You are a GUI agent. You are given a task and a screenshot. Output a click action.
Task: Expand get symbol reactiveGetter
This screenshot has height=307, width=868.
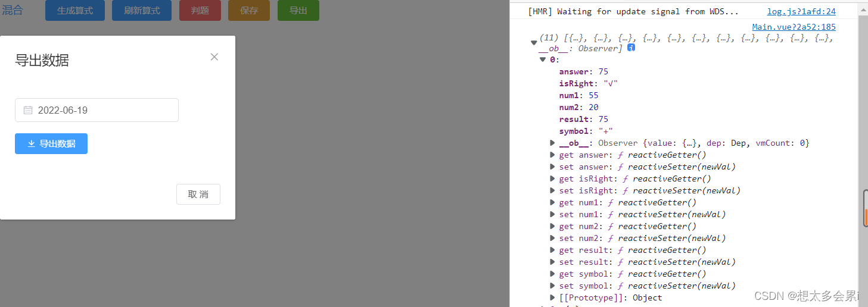(x=553, y=274)
